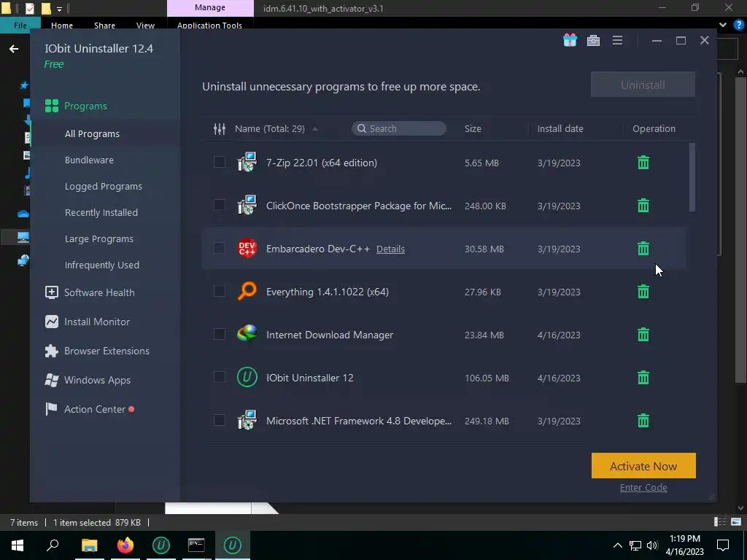Open Action Center section
747x560 pixels.
point(89,409)
